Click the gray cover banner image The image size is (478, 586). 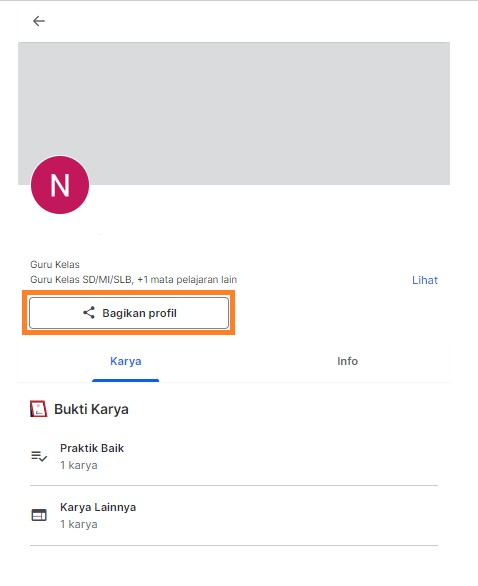pyautogui.click(x=234, y=113)
